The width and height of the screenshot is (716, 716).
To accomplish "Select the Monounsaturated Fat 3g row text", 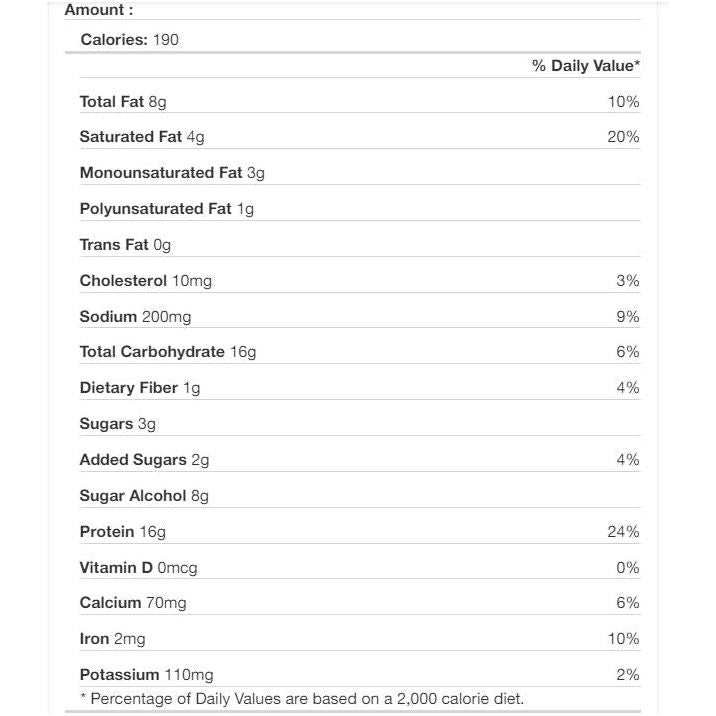I will coord(172,173).
